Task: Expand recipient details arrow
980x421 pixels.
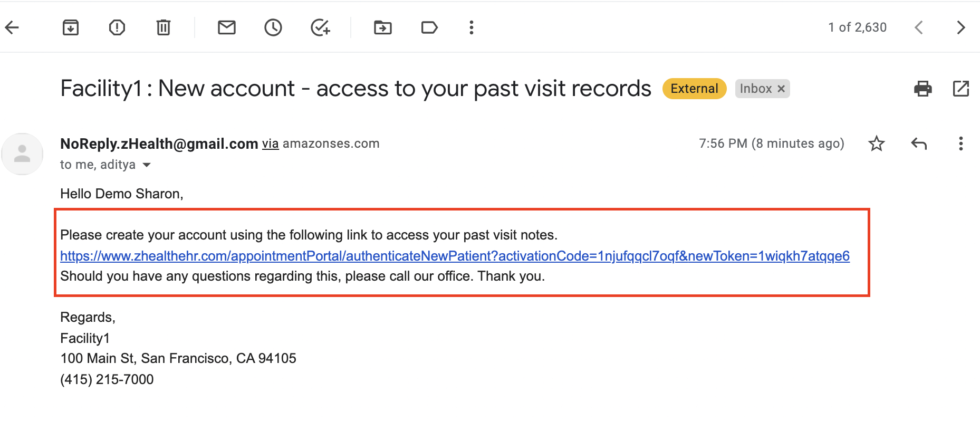Action: [x=147, y=165]
